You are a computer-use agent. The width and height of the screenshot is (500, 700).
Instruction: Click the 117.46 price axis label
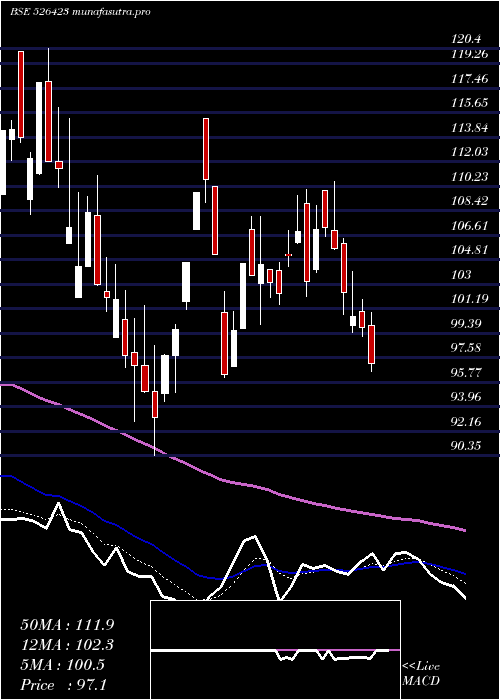470,79
